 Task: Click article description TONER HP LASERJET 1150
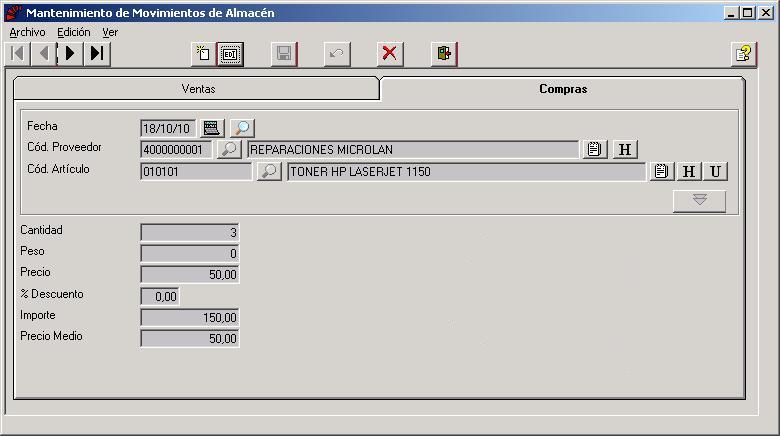click(467, 172)
